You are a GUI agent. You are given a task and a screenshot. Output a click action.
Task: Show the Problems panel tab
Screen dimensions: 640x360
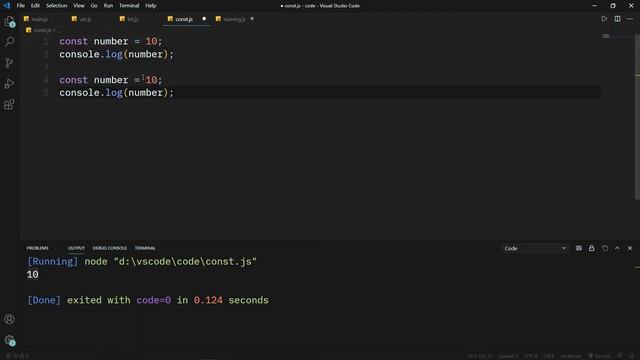[x=37, y=248]
